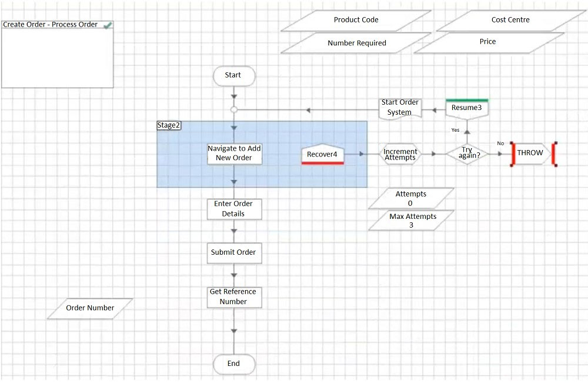Click the Start Order System stage
The image size is (588, 383).
pyautogui.click(x=400, y=108)
